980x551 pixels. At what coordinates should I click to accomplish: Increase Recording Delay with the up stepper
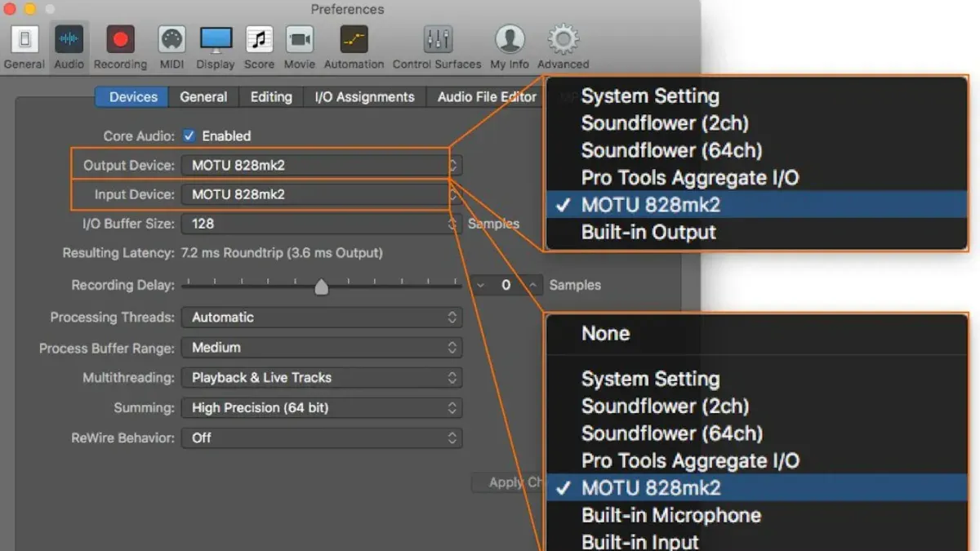point(532,285)
